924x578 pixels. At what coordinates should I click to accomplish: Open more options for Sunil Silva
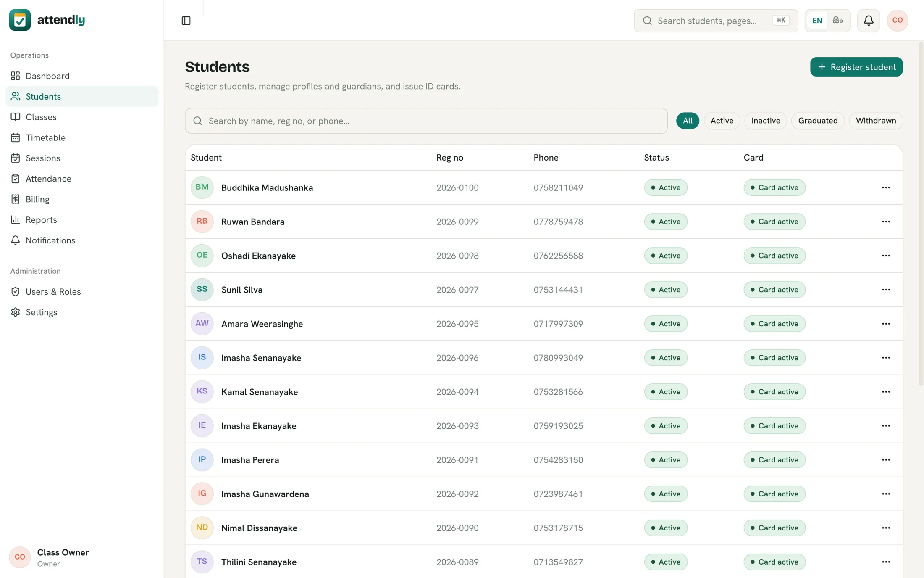coord(886,290)
